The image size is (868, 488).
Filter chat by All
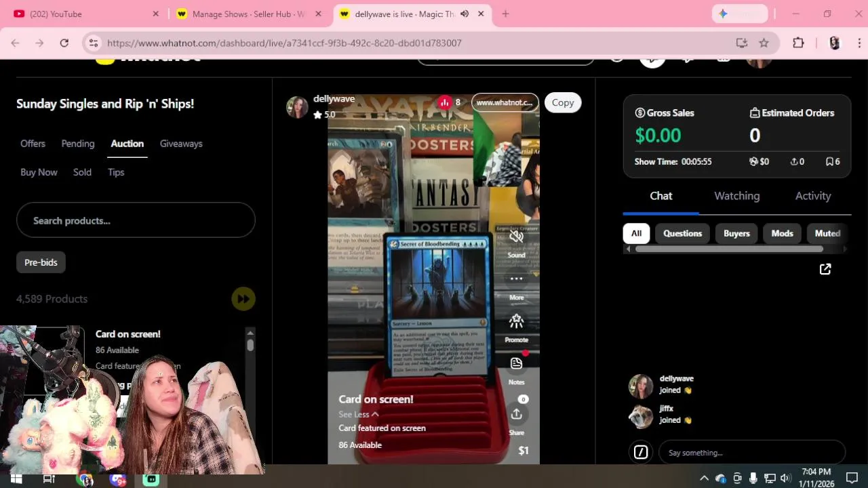coord(636,233)
